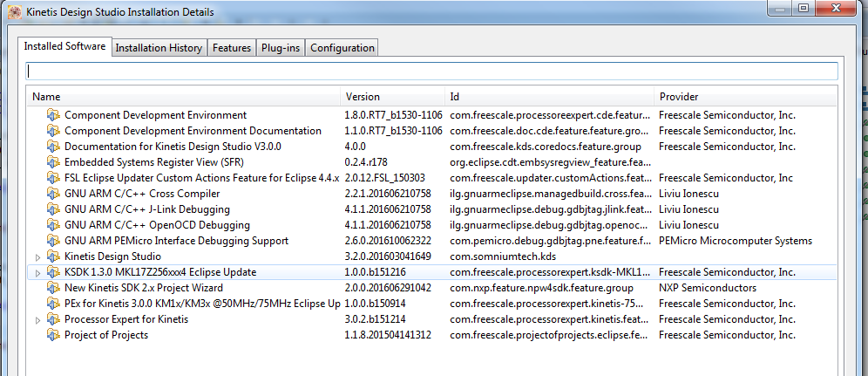This screenshot has width=868, height=376.
Task: Sort by the Version column header
Action: pyautogui.click(x=392, y=96)
